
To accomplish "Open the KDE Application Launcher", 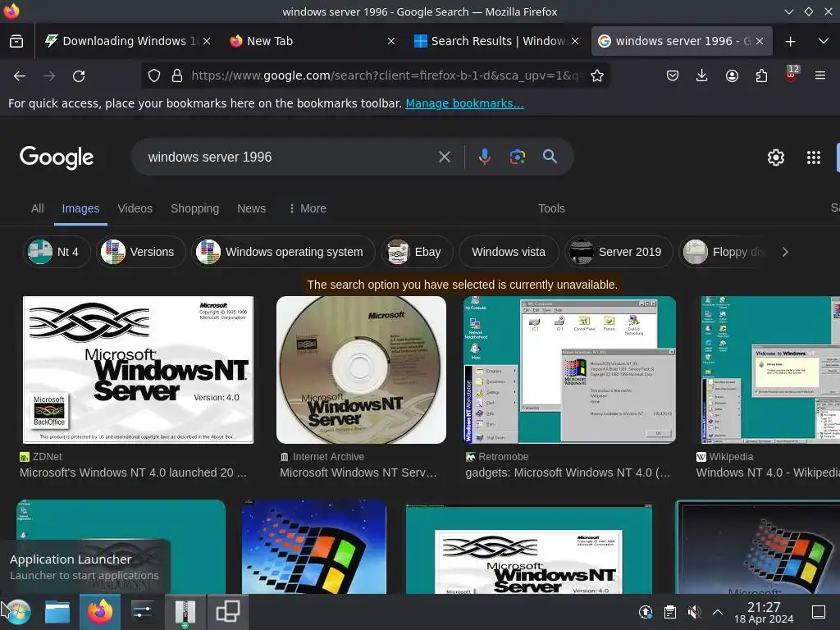I will pyautogui.click(x=17, y=612).
